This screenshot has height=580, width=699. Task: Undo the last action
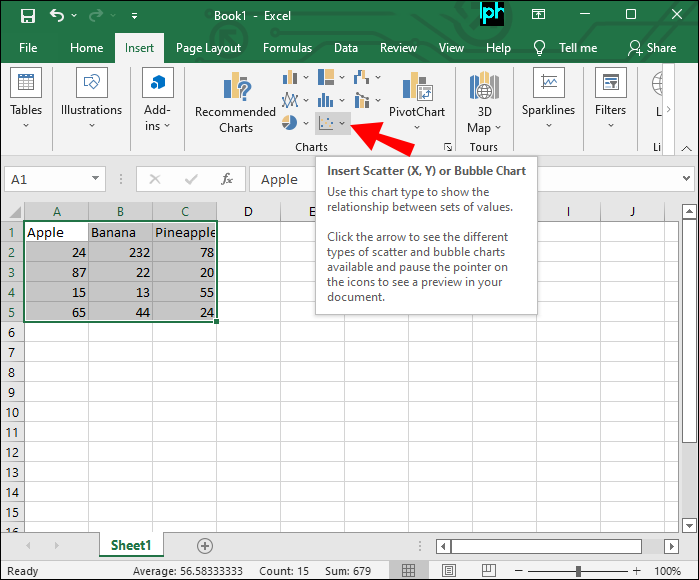[57, 16]
